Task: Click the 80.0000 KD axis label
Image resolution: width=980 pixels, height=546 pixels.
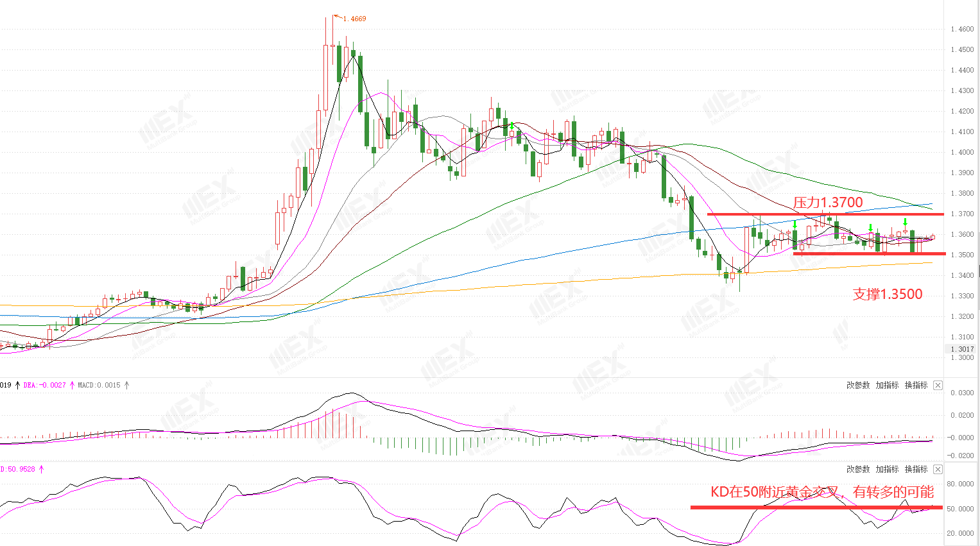Action: tap(961, 484)
